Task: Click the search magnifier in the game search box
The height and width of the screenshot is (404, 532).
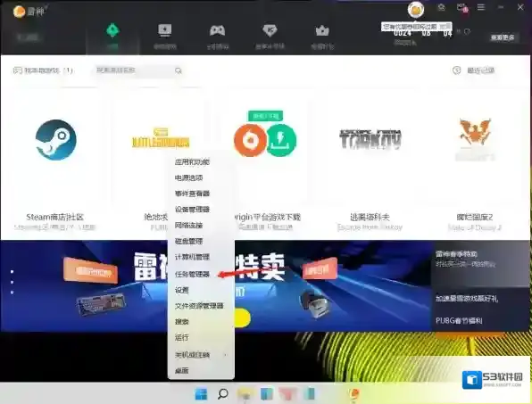Action: click(179, 70)
